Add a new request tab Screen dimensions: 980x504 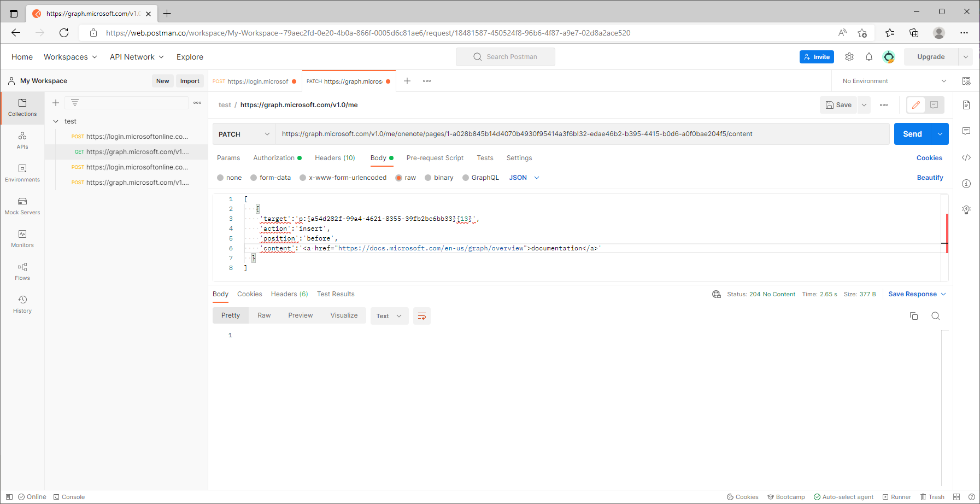coord(407,81)
